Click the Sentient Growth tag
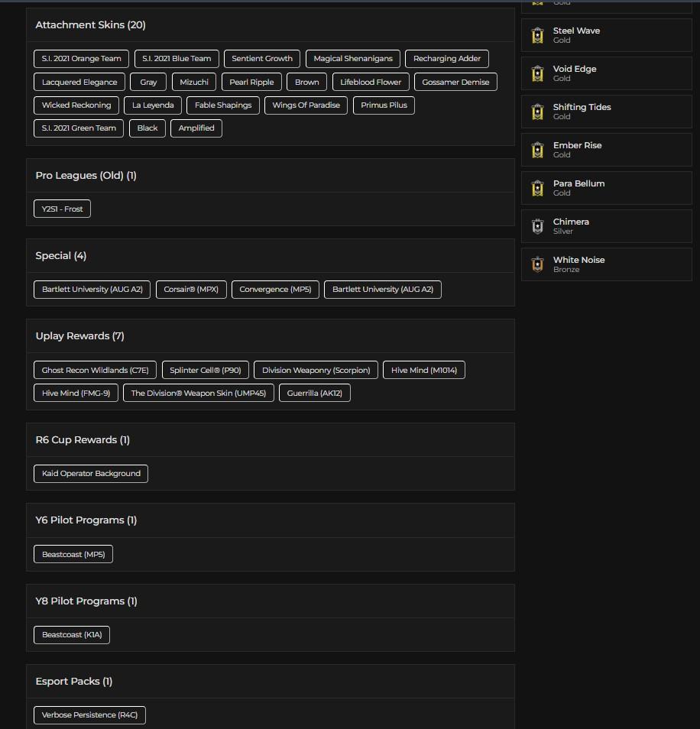The image size is (700, 729). 262,59
